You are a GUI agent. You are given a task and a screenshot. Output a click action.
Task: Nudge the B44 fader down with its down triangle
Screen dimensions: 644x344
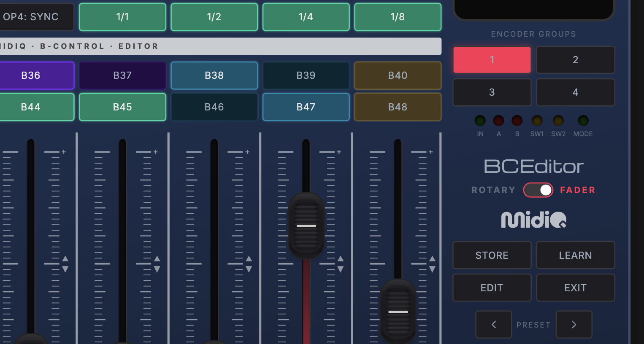coord(65,269)
